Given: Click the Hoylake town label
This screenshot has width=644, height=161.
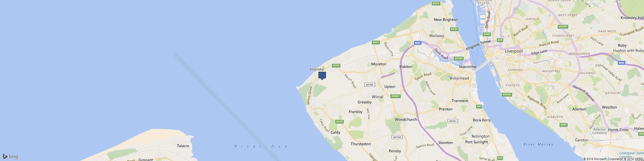Looking at the screenshot, I should click(317, 69).
